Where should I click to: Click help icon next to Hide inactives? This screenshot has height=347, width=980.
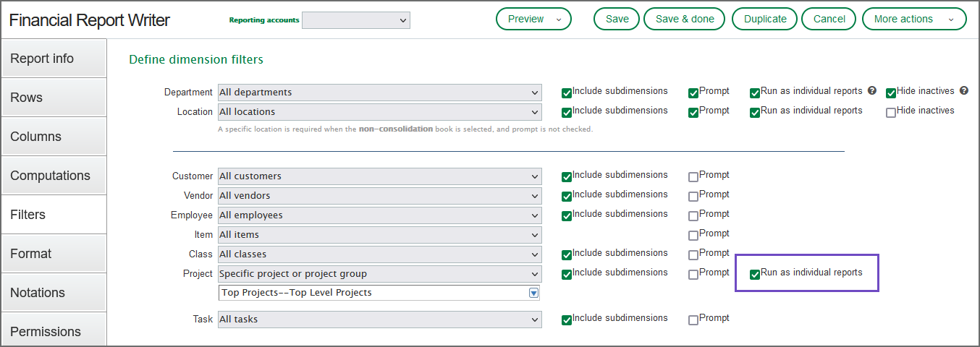(x=964, y=91)
